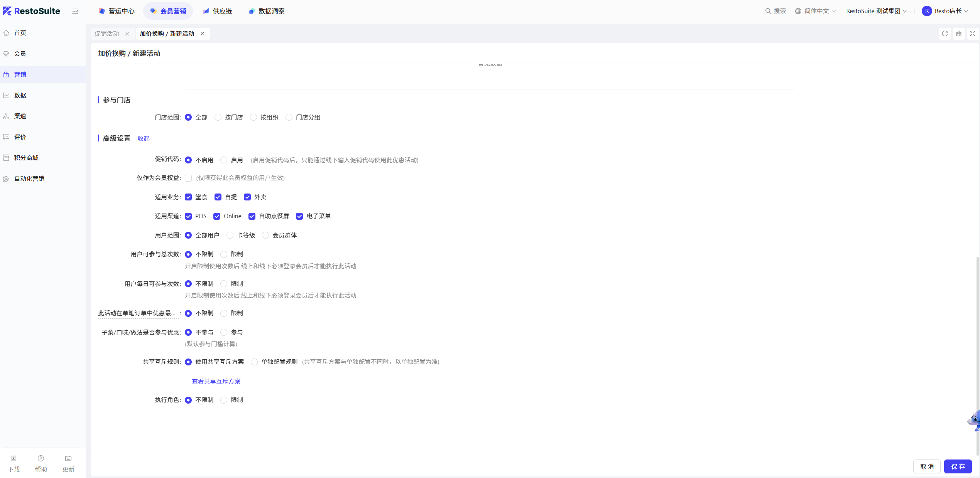This screenshot has width=980, height=478.
Task: Uncheck the 外卖 business checkbox
Action: 247,197
